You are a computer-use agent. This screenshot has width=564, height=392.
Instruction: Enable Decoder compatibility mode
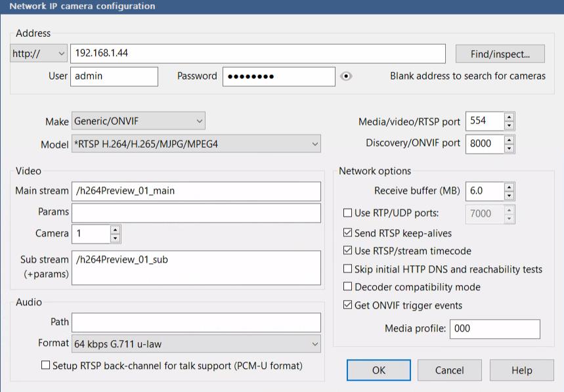[348, 287]
